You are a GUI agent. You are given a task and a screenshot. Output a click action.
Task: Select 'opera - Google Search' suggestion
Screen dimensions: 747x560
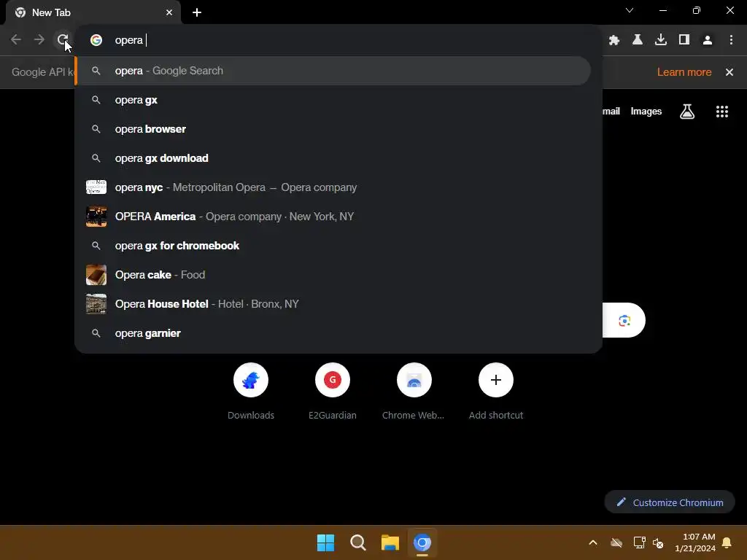[333, 71]
